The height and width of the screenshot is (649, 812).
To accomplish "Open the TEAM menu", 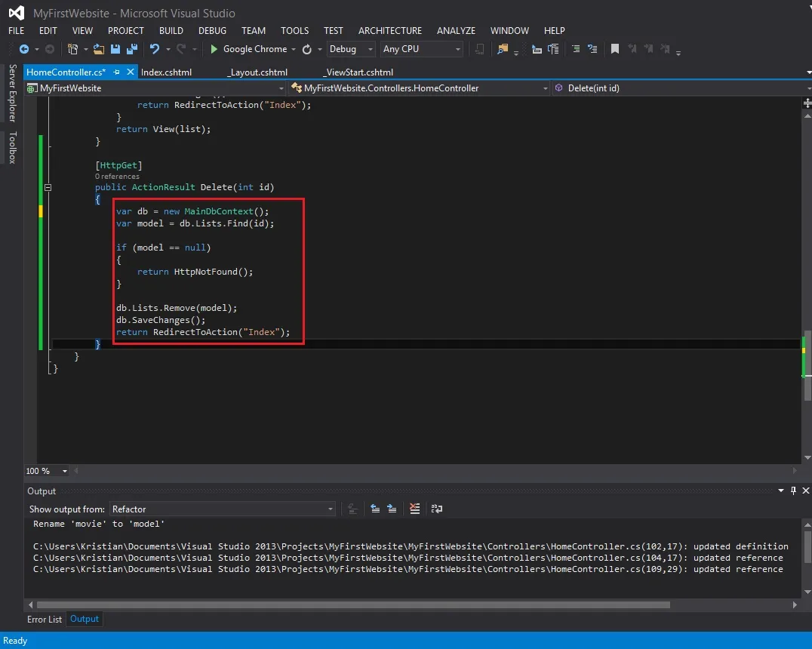I will [254, 30].
